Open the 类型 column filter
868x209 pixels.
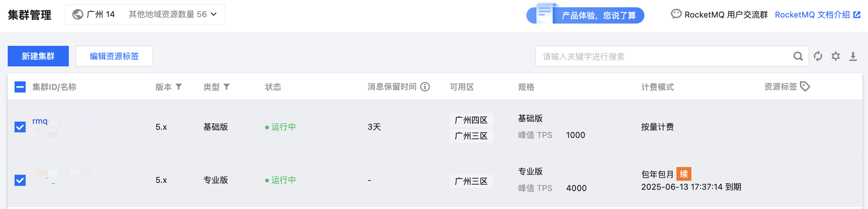[227, 87]
